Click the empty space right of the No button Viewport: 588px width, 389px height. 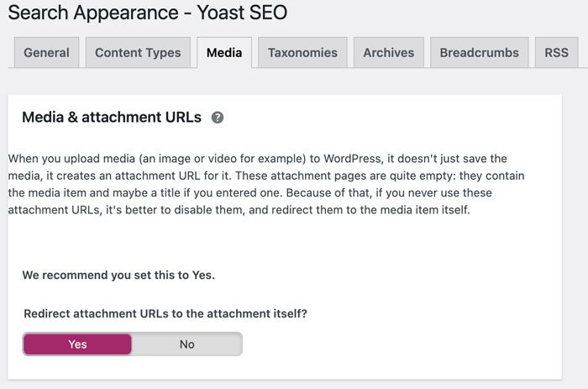pyautogui.click(x=378, y=344)
